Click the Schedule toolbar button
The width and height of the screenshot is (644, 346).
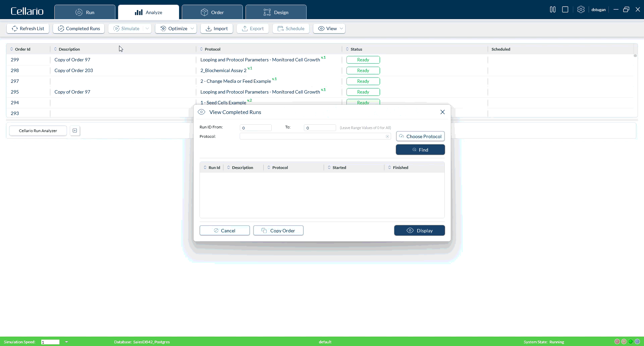point(291,28)
